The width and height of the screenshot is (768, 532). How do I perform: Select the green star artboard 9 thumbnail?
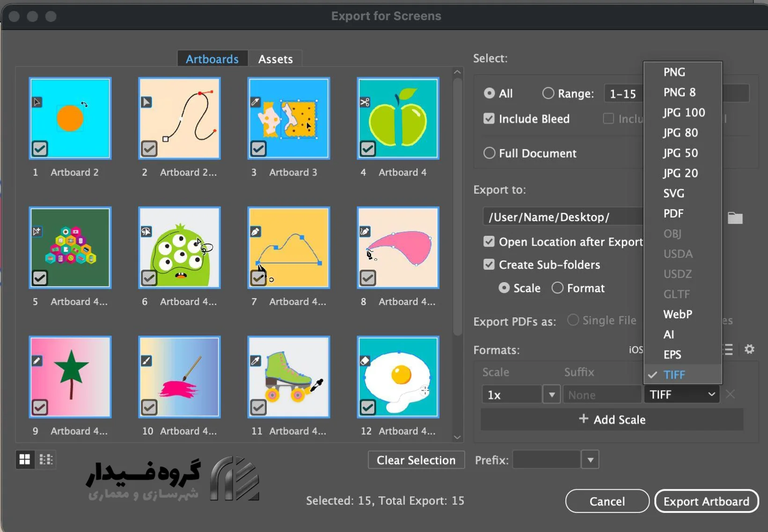click(70, 377)
